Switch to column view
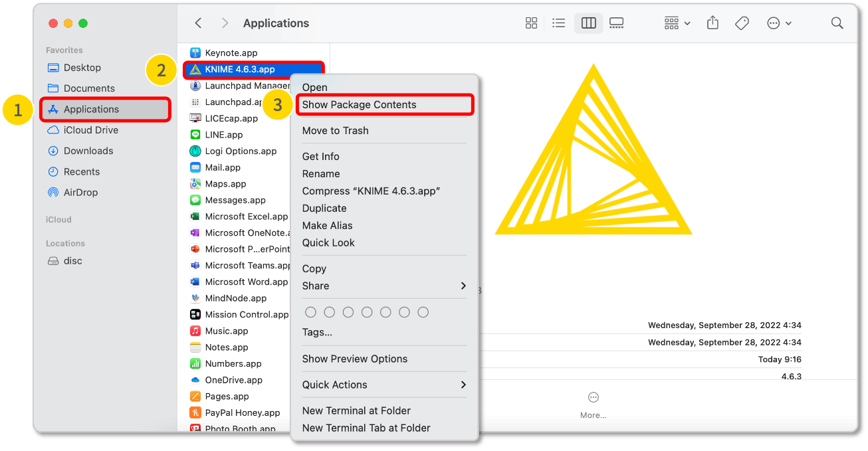The image size is (868, 451). pyautogui.click(x=588, y=23)
